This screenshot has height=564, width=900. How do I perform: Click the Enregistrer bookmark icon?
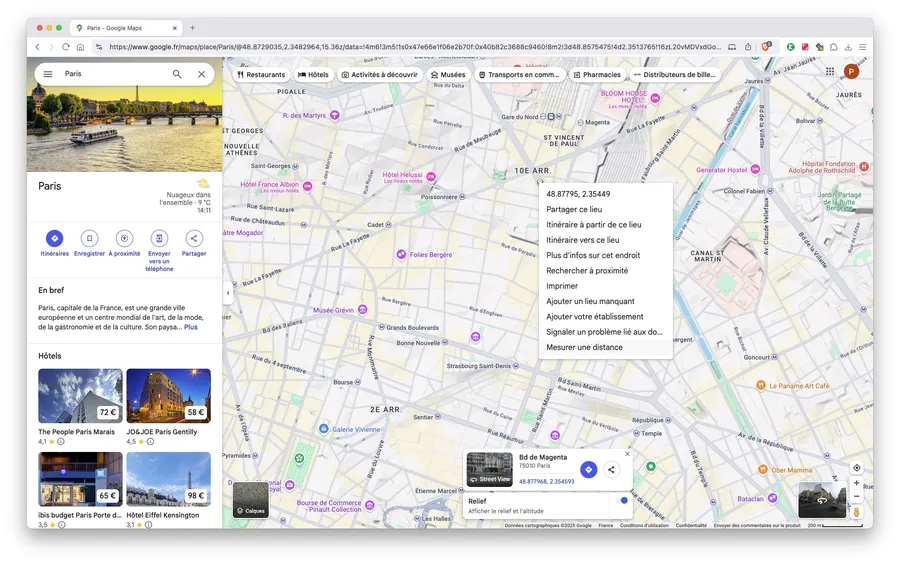tap(90, 238)
